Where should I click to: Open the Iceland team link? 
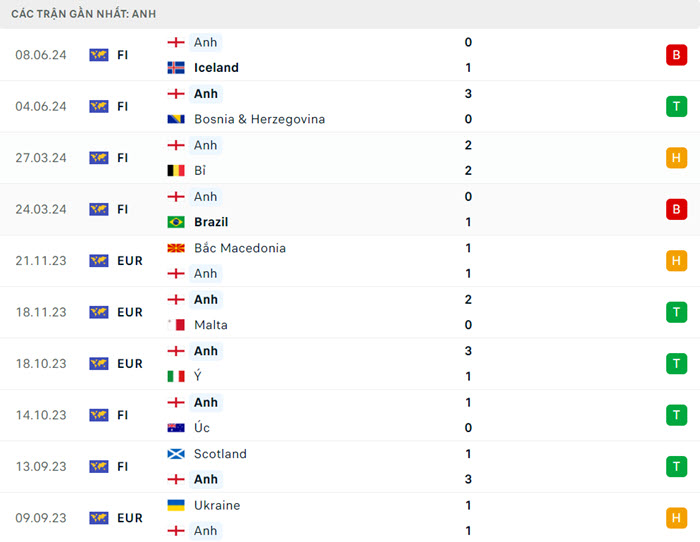[x=216, y=68]
